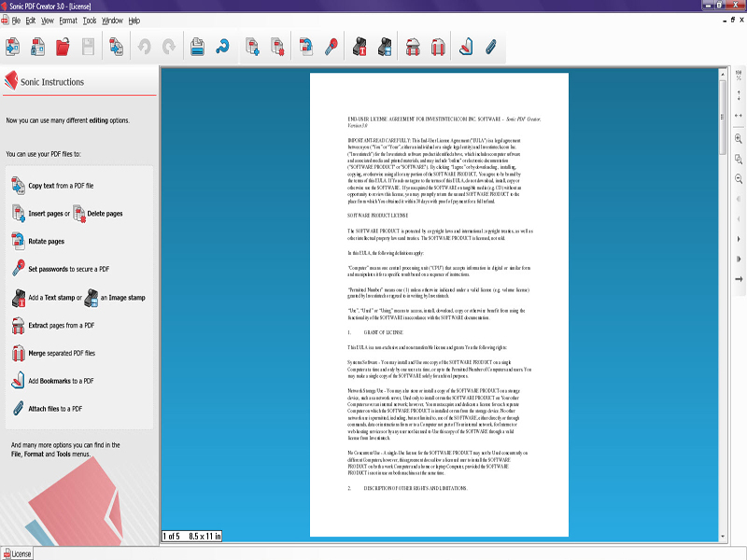Click 'Add a Text stamp' in the instructions panel

pyautogui.click(x=51, y=298)
